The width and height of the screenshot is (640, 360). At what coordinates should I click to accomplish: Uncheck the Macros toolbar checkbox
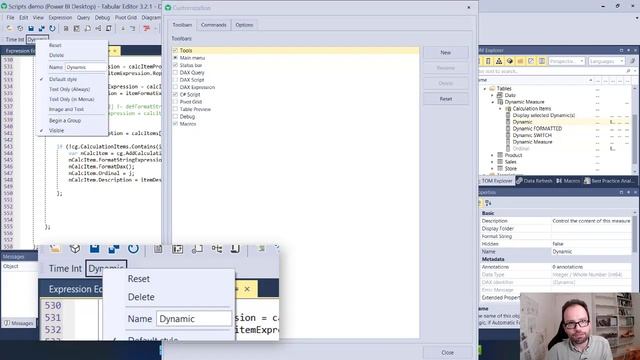(x=175, y=124)
